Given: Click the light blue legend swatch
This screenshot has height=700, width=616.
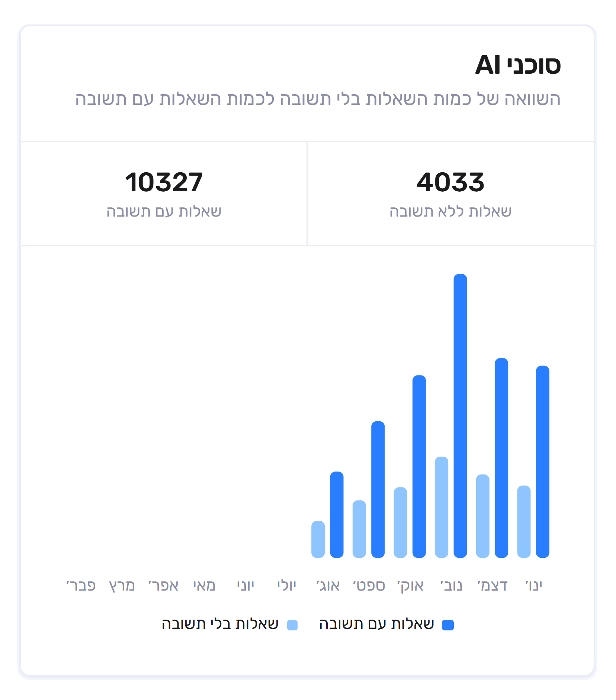Looking at the screenshot, I should coord(292,625).
